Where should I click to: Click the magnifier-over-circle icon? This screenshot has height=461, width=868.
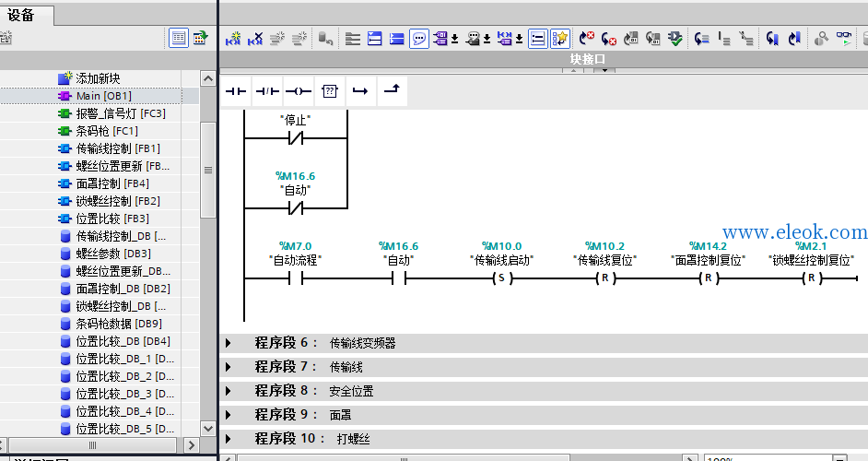[x=822, y=38]
